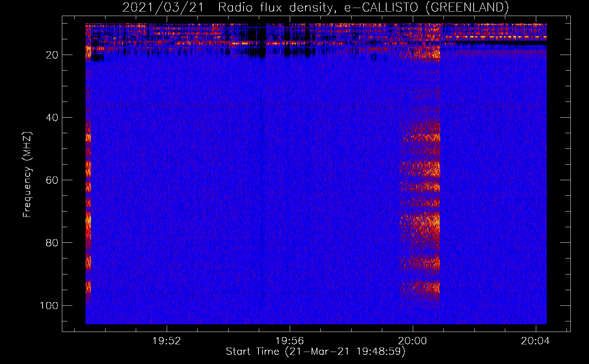The image size is (589, 364).
Task: Click the 40 MHz frequency tick label
Action: 52,118
